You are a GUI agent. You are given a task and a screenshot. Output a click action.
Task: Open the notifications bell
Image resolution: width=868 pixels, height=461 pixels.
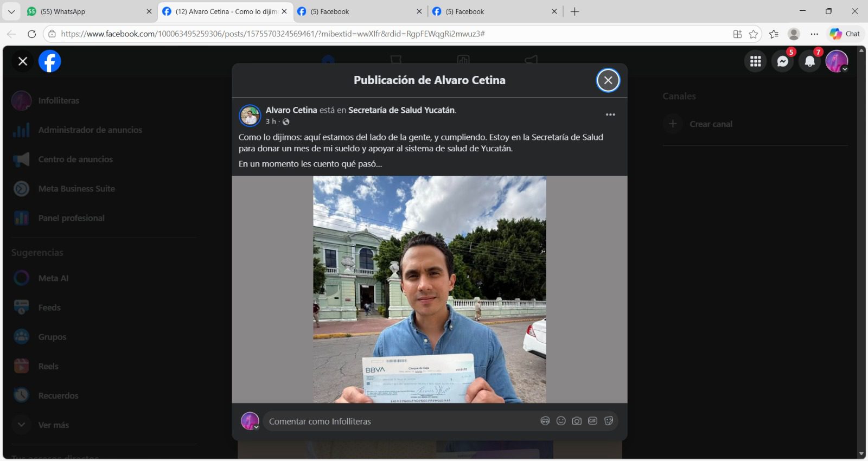[809, 61]
